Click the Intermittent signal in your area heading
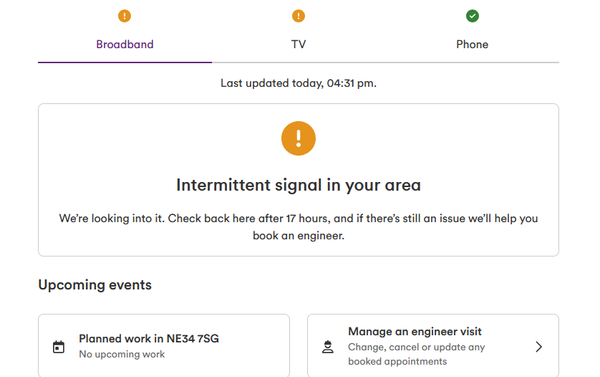This screenshot has height=377, width=600. click(x=298, y=185)
